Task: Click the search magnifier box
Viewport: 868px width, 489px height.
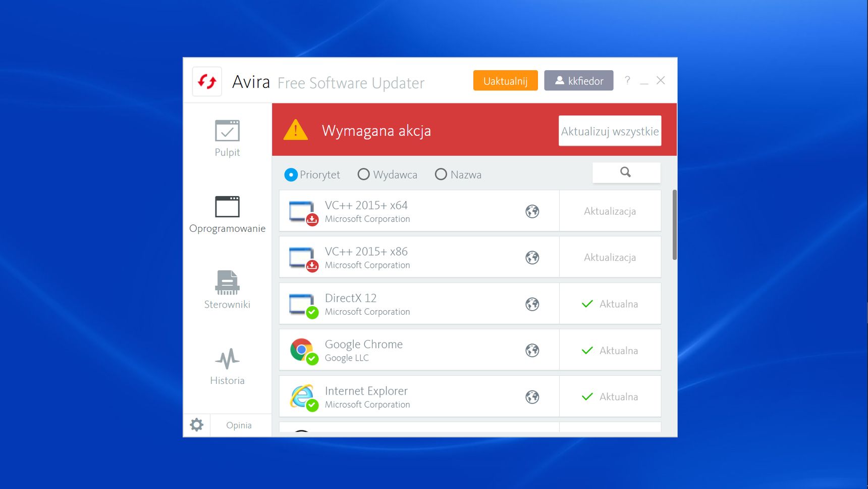Action: [626, 172]
